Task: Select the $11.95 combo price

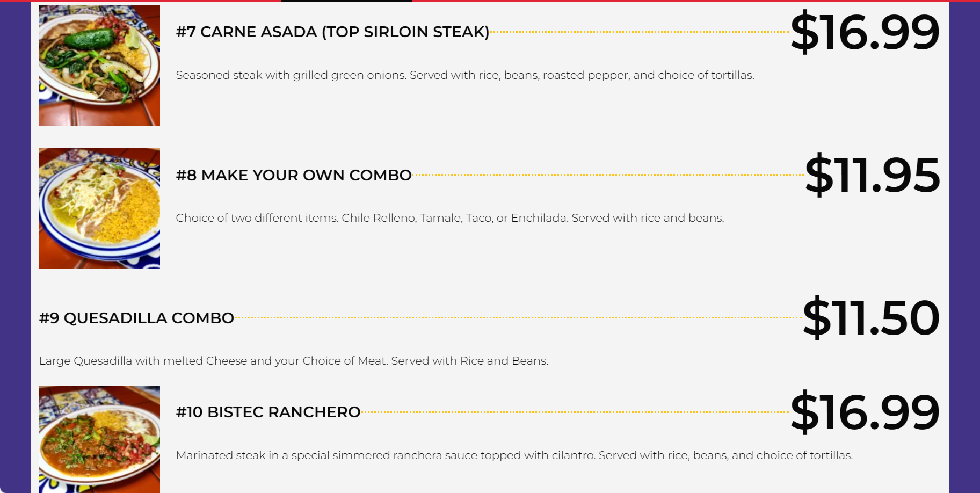Action: 872,175
